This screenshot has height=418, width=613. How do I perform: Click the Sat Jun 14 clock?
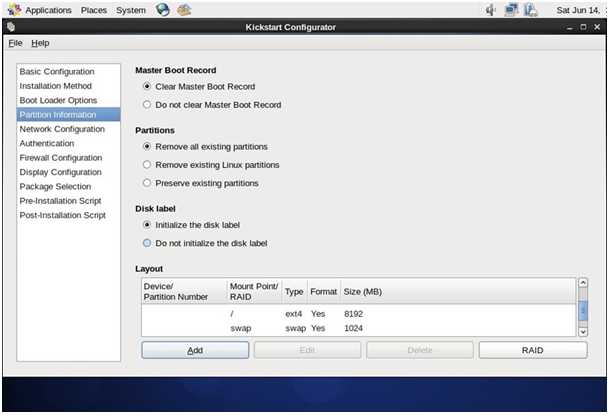click(578, 10)
